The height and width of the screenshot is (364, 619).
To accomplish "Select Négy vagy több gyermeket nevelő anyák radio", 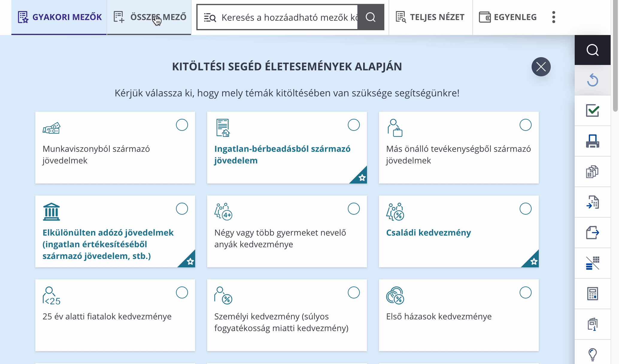I will coord(354,209).
